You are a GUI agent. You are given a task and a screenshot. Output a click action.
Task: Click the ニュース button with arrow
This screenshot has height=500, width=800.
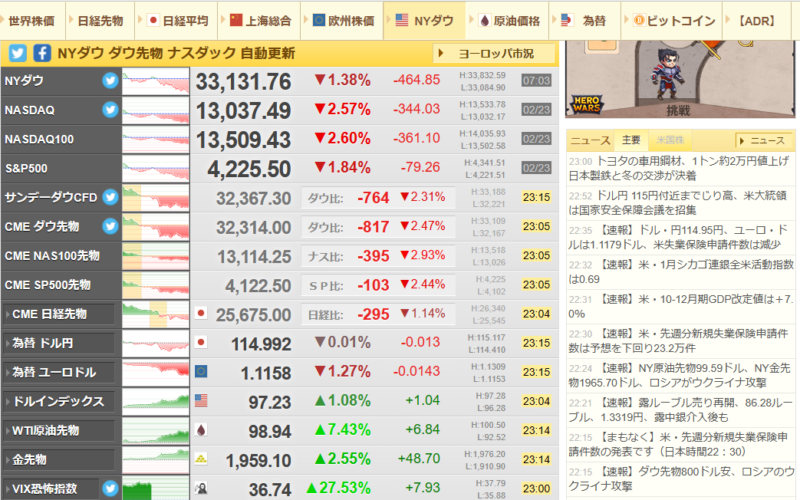[x=762, y=140]
